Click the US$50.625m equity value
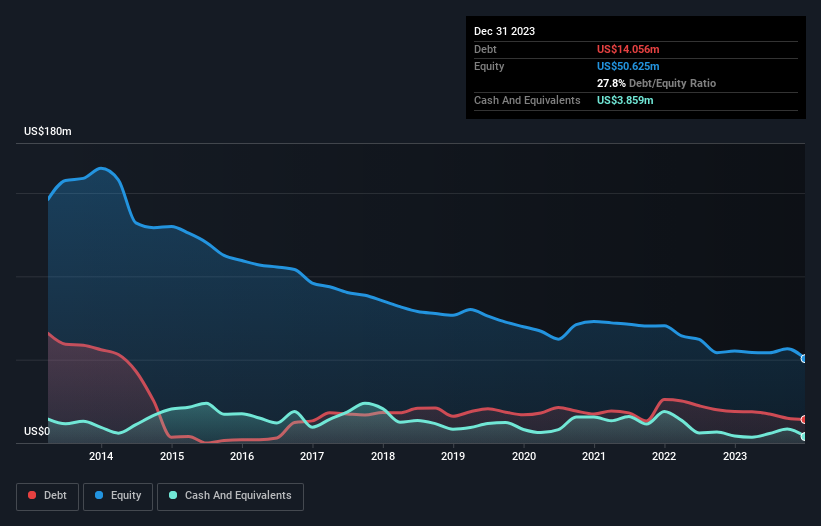This screenshot has height=526, width=821. click(628, 66)
